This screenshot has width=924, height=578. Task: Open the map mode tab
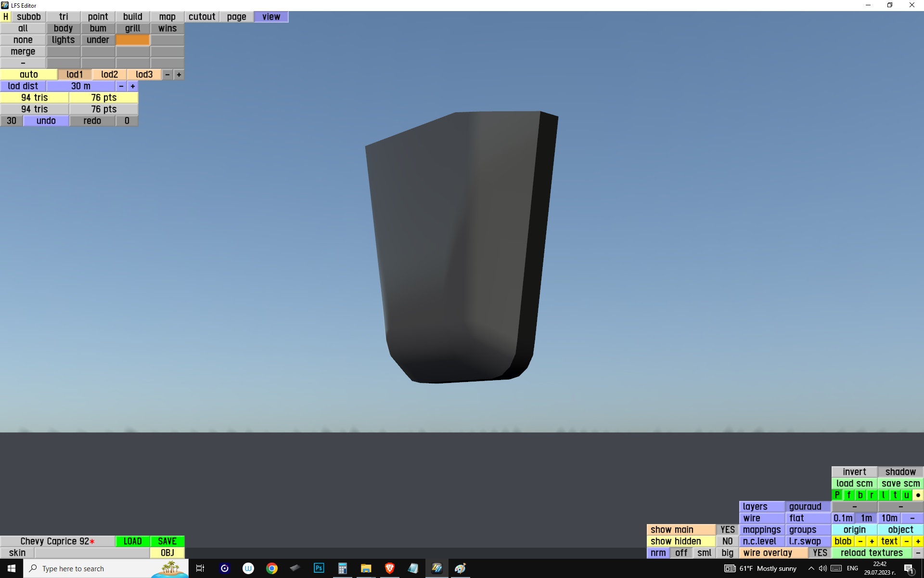pos(167,17)
